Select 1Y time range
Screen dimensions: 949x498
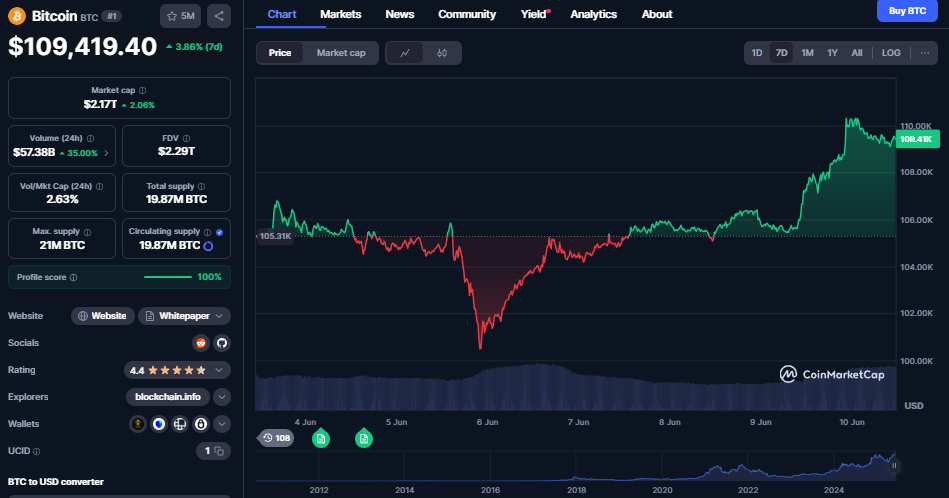pos(832,53)
